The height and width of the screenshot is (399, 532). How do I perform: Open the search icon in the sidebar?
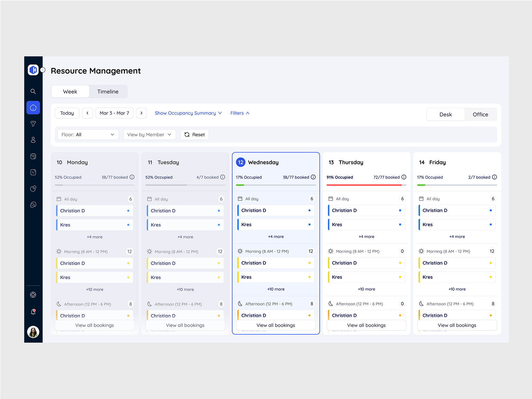tap(33, 91)
